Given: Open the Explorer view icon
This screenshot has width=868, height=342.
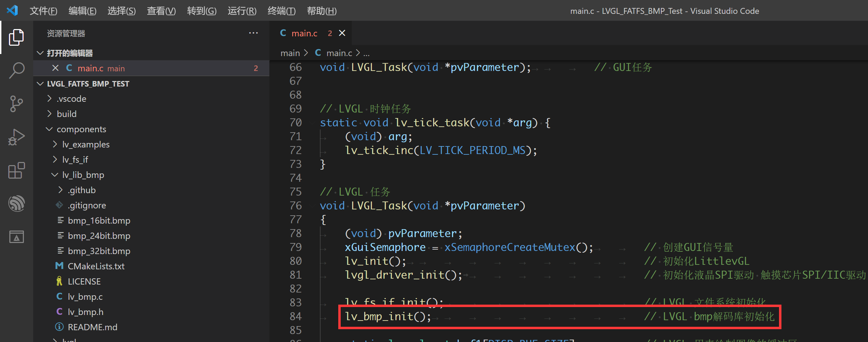Looking at the screenshot, I should (16, 37).
